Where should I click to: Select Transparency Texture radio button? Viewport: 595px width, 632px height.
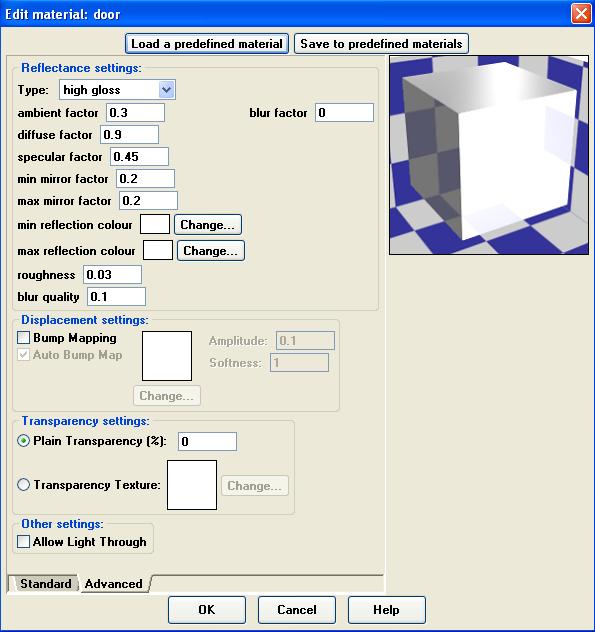[x=23, y=484]
